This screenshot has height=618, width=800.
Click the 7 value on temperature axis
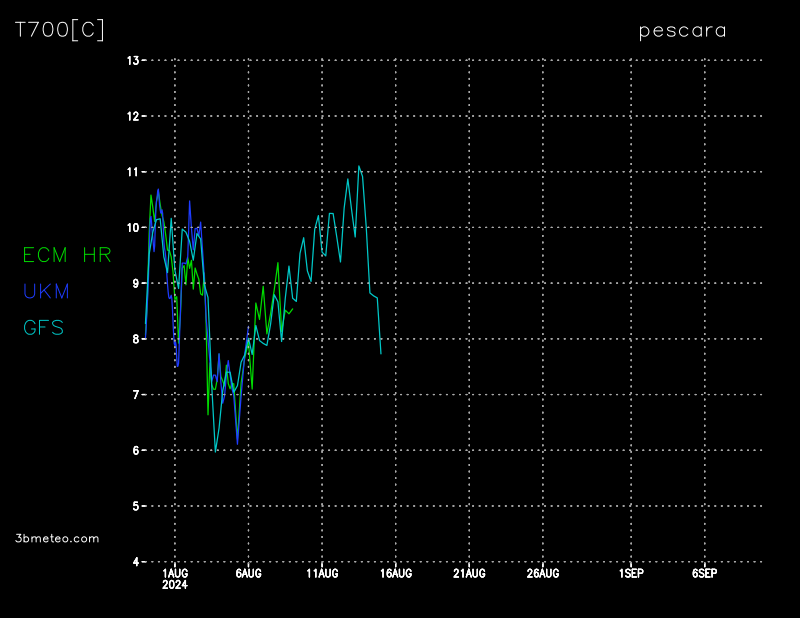(135, 395)
